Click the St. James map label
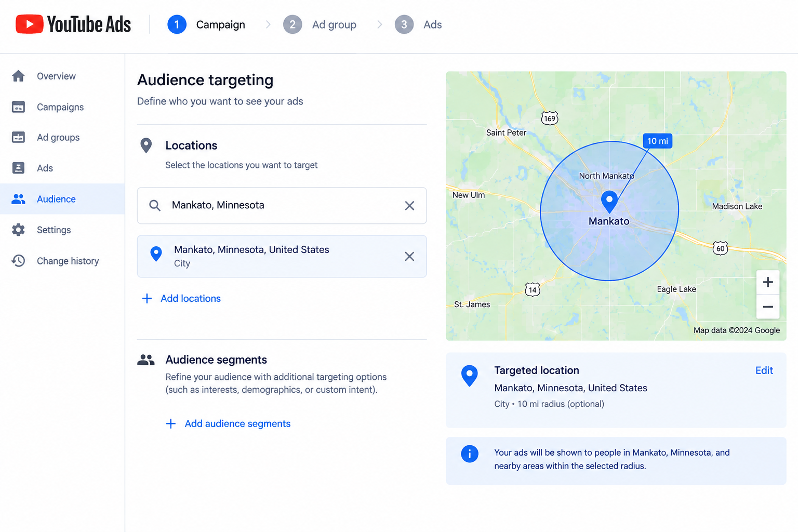798x532 pixels. 472,304
